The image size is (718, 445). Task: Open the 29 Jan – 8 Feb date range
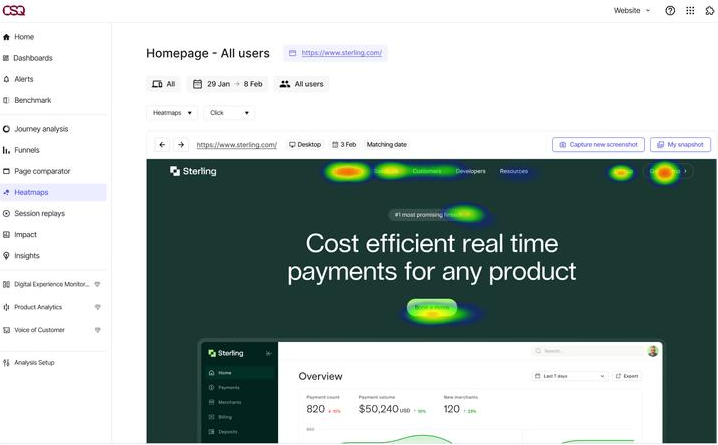228,84
